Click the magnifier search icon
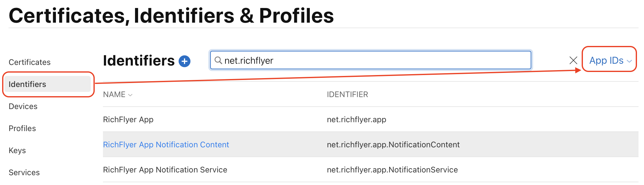The width and height of the screenshot is (644, 185). point(218,60)
